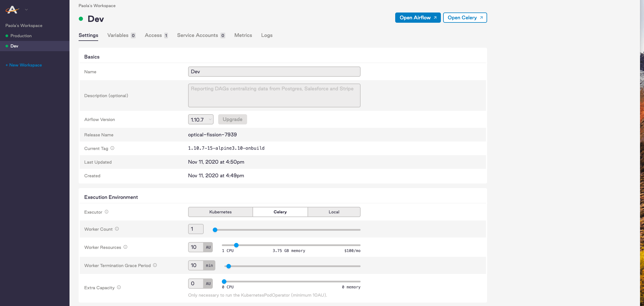Select the Kubernetes executor
The image size is (644, 306).
[220, 212]
